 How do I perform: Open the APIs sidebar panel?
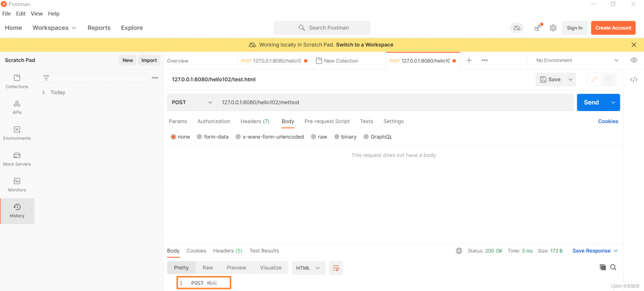17,107
